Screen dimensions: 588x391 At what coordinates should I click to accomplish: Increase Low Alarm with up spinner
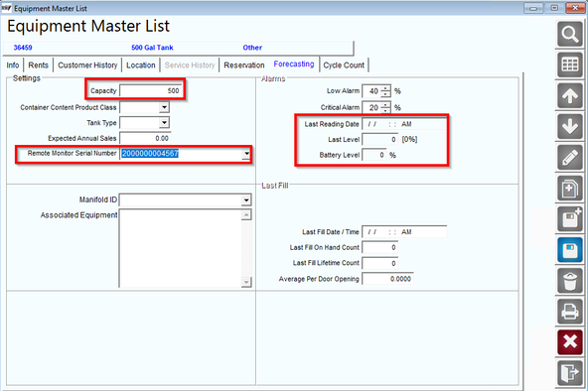[385, 88]
